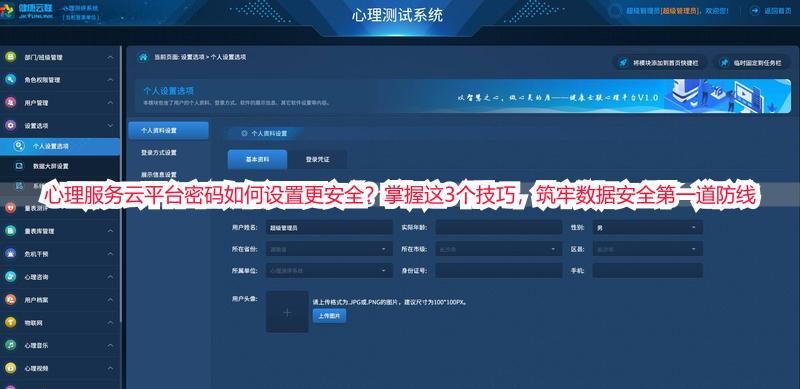This screenshot has width=800, height=389.
Task: Select 个人资料设置 in settings menu
Action: coord(168,131)
